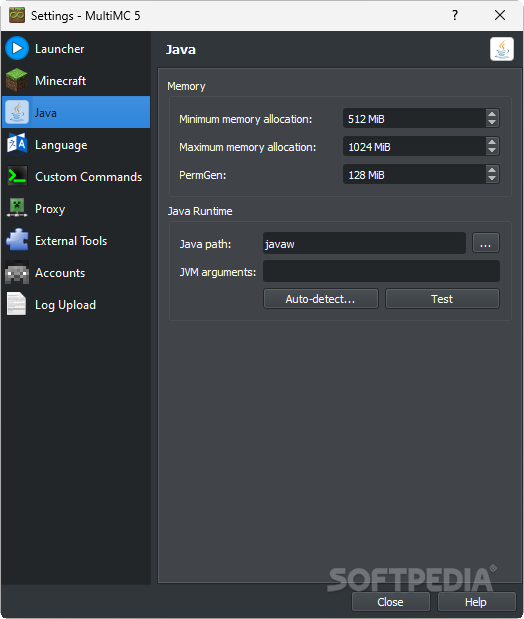524x619 pixels.
Task: Decrease minimum memory allocation value
Action: (492, 122)
